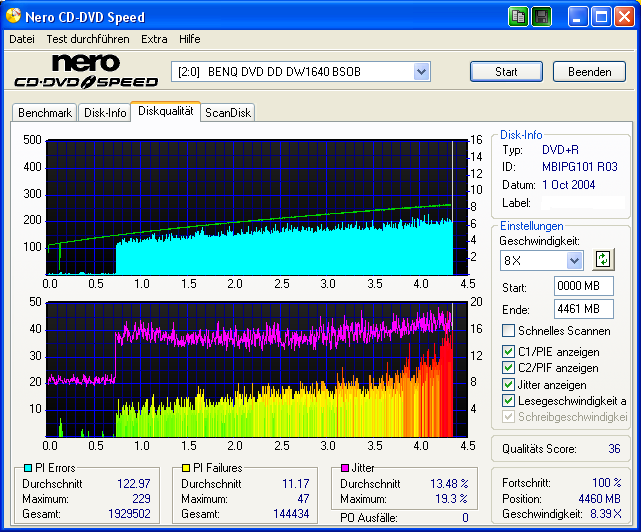Click the yellow PI Failures legend square
The image size is (641, 532).
coord(186,468)
